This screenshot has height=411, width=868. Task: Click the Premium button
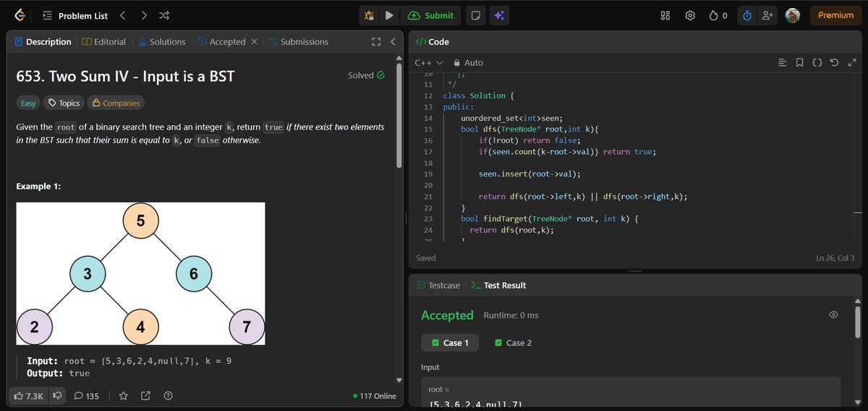(x=835, y=15)
